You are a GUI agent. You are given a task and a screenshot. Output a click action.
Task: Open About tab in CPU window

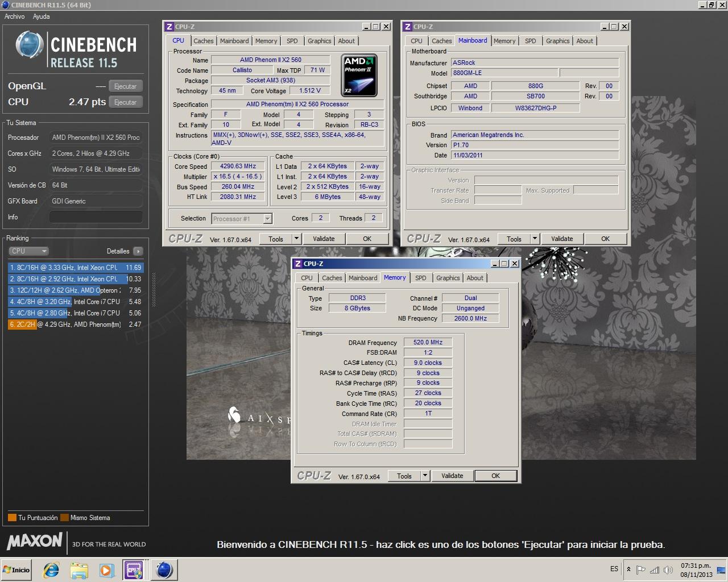tap(346, 41)
